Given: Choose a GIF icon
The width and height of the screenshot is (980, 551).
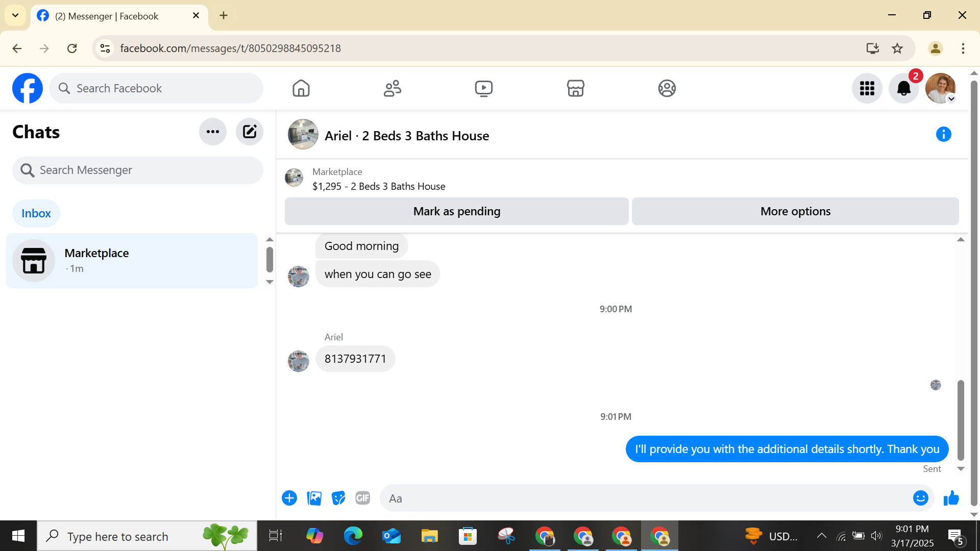Looking at the screenshot, I should 363,498.
